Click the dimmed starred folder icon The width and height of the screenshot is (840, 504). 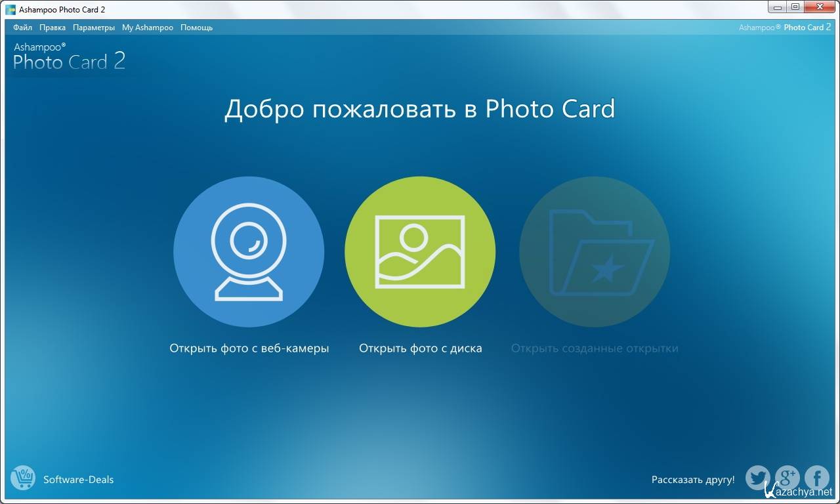[594, 252]
